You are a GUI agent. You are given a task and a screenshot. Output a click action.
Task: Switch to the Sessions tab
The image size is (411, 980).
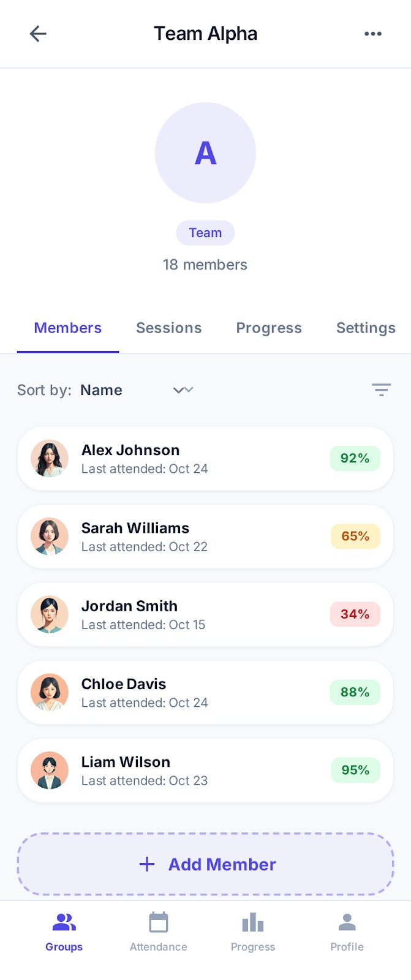click(x=168, y=328)
